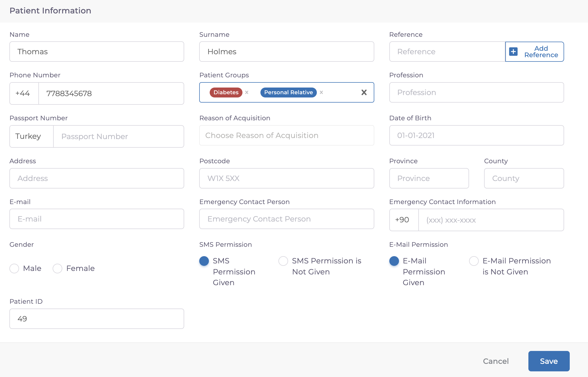This screenshot has width=588, height=377.
Task: Remove the Personal Relative tag
Action: 321,92
